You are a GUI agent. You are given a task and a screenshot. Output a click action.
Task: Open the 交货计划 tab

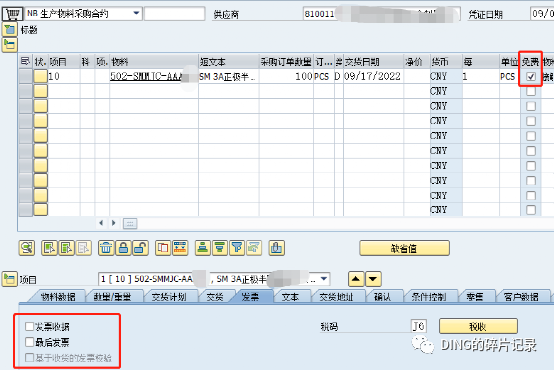[169, 297]
